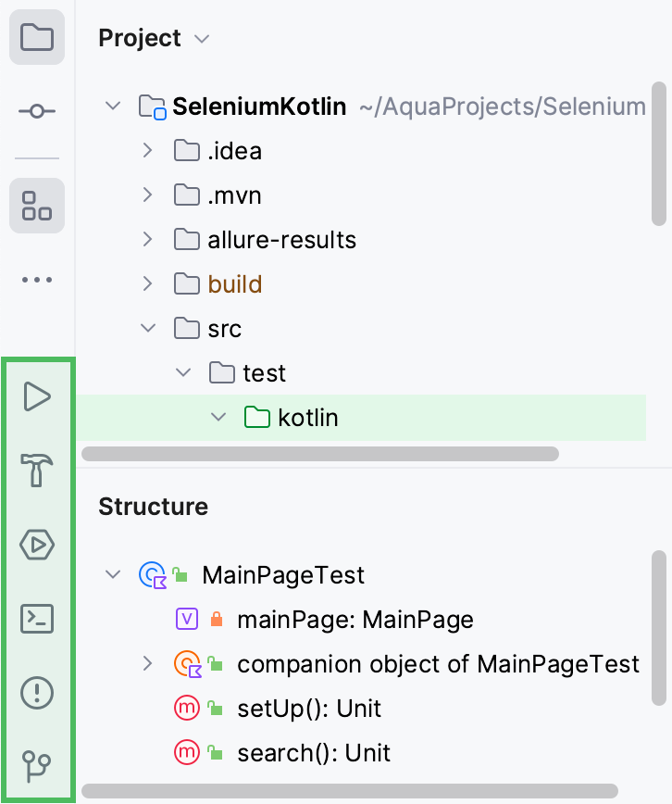Open the Git version control window

tap(37, 766)
